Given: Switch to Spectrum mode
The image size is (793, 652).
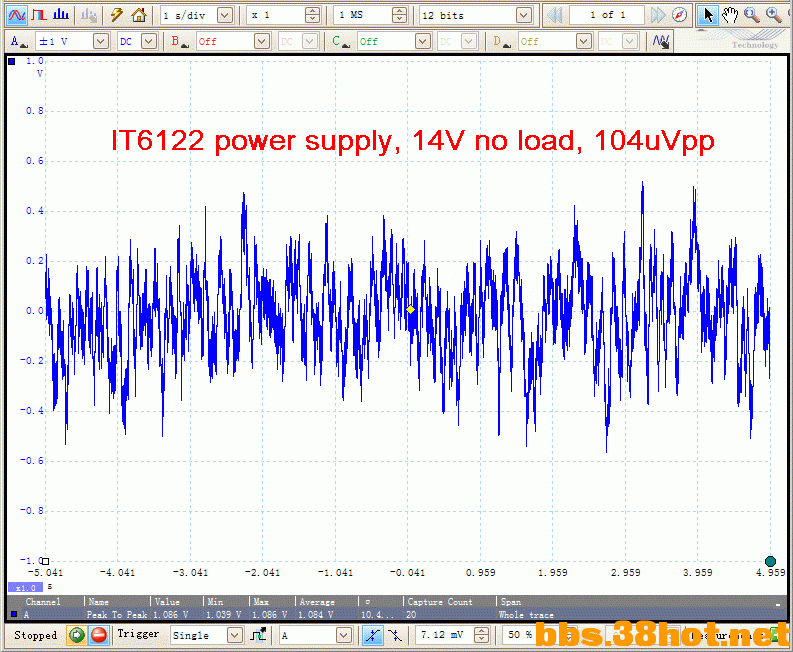Looking at the screenshot, I should point(61,15).
